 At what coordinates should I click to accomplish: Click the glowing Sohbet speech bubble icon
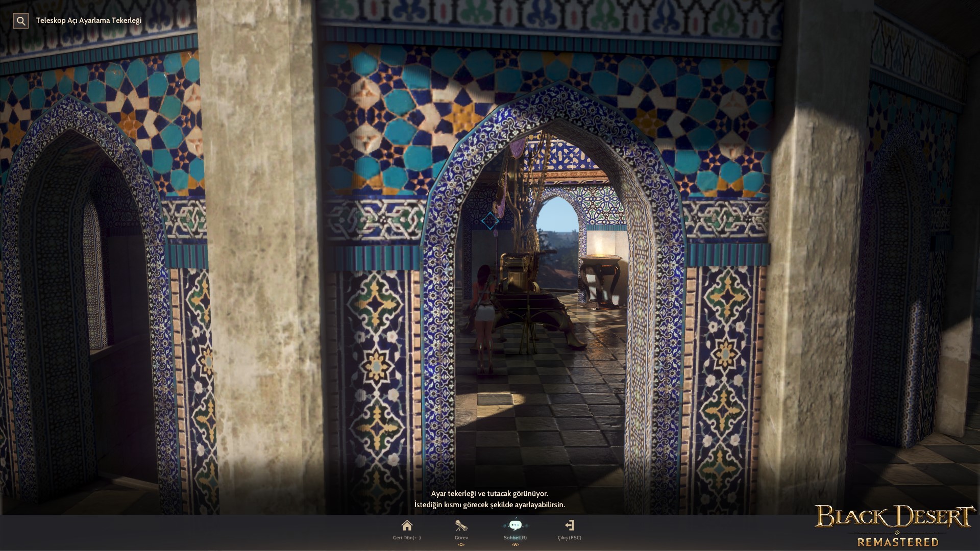click(515, 525)
